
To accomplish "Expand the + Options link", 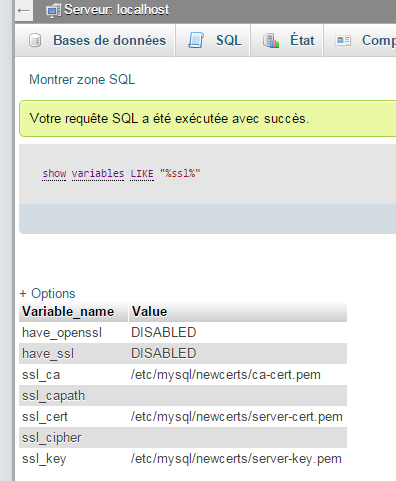I will [x=47, y=294].
